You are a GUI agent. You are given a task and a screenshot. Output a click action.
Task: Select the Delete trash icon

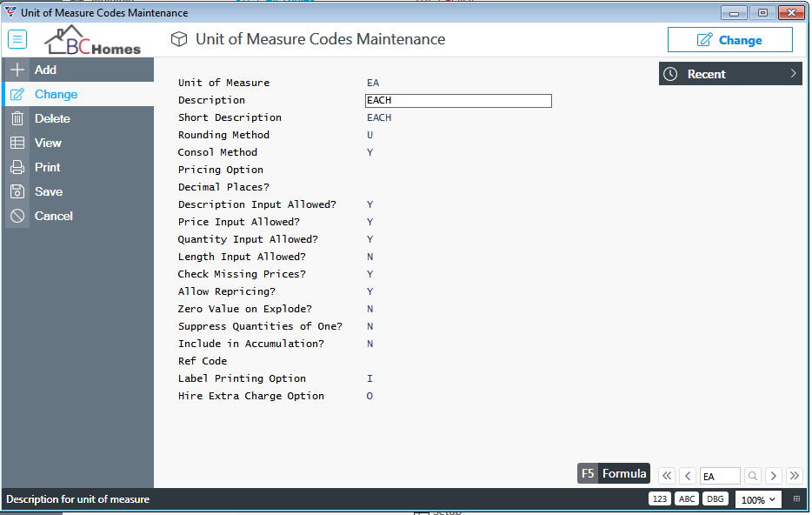point(17,118)
